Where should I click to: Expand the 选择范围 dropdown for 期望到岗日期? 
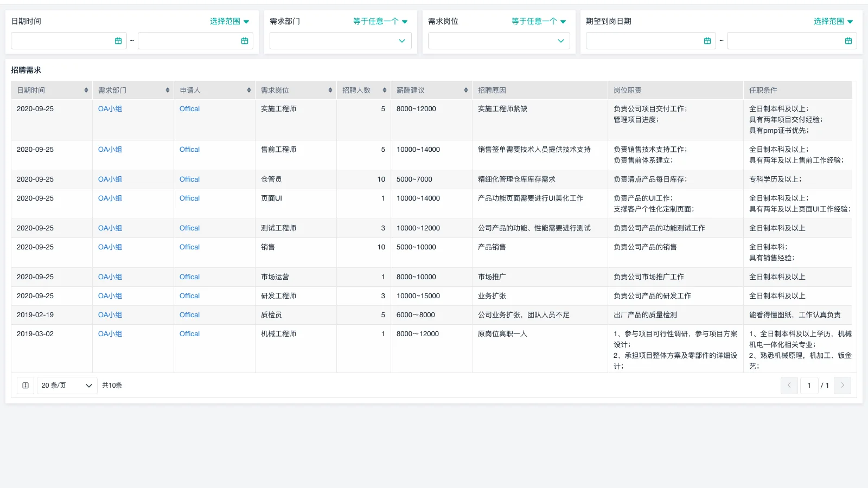pyautogui.click(x=833, y=21)
